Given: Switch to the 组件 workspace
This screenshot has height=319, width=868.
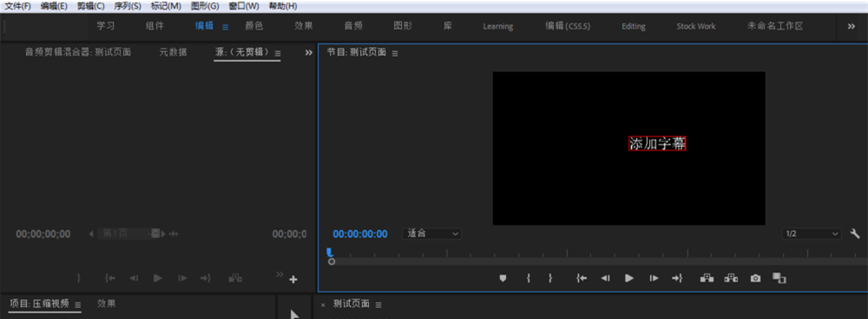Looking at the screenshot, I should click(155, 26).
